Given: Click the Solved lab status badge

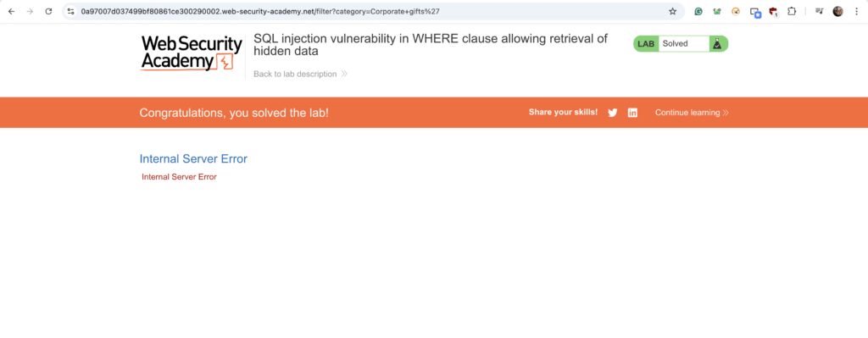Looking at the screenshot, I should pyautogui.click(x=681, y=44).
